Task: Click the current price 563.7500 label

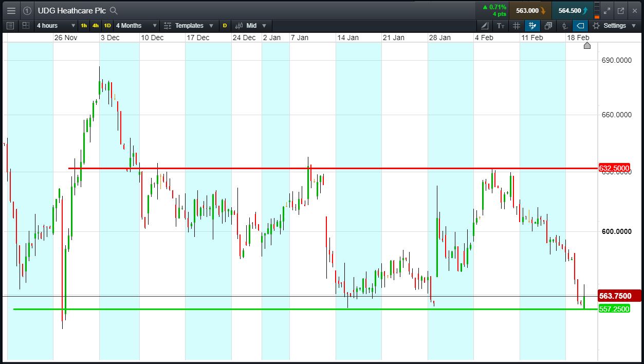Action: pyautogui.click(x=619, y=296)
